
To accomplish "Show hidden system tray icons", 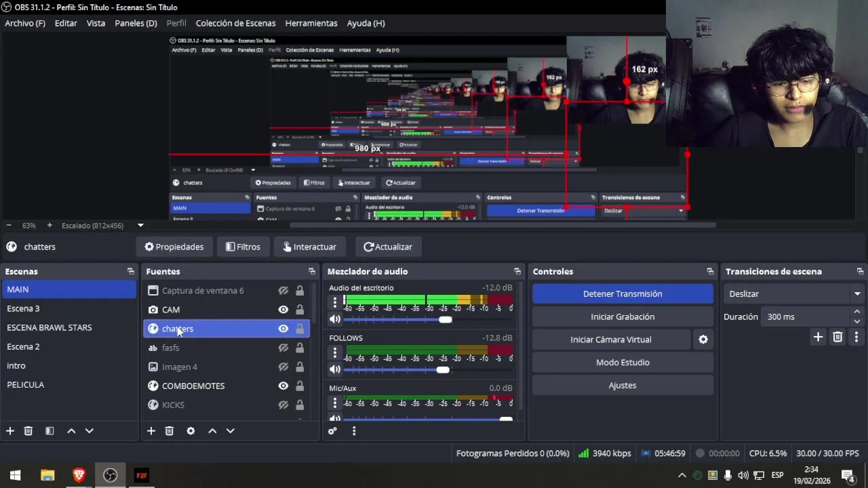I will point(682,475).
